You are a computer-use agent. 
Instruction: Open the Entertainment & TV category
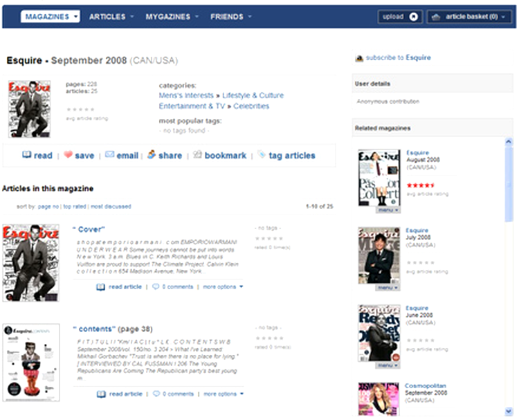click(192, 106)
